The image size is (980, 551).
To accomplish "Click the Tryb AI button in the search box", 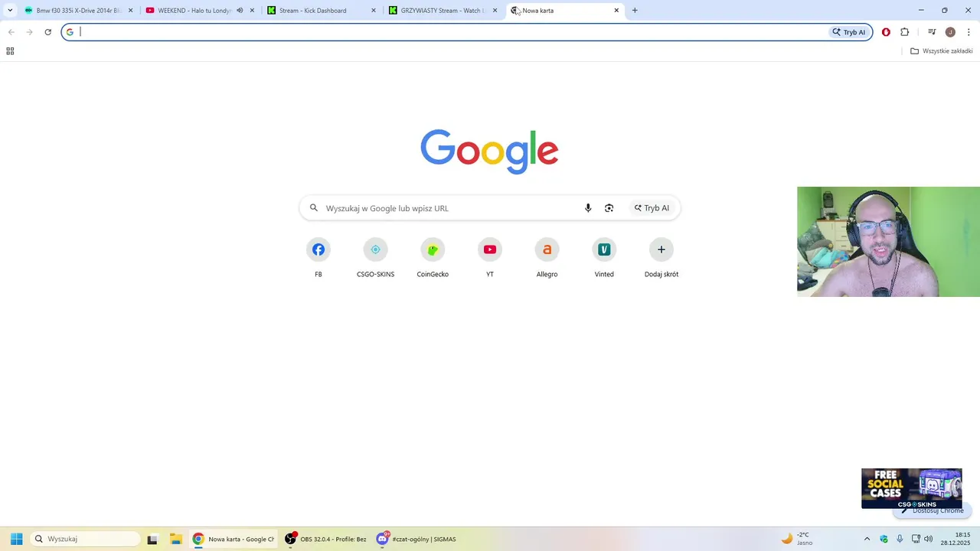I will [652, 208].
